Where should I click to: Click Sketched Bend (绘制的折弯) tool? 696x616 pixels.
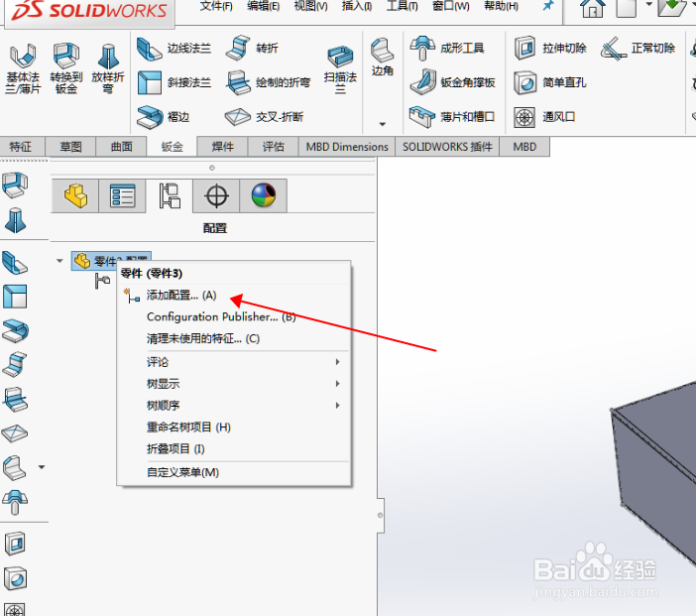[268, 82]
